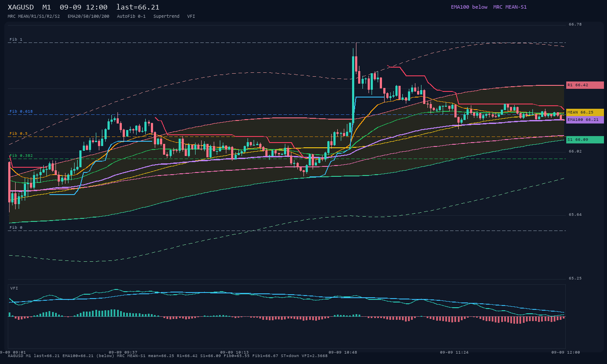Click the purple 'MRC MEAN-S1' header note

click(x=510, y=7)
